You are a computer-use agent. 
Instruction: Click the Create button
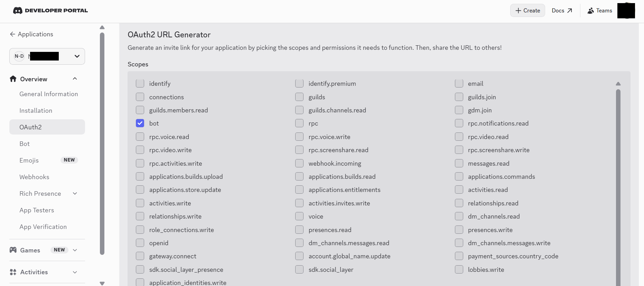click(528, 11)
